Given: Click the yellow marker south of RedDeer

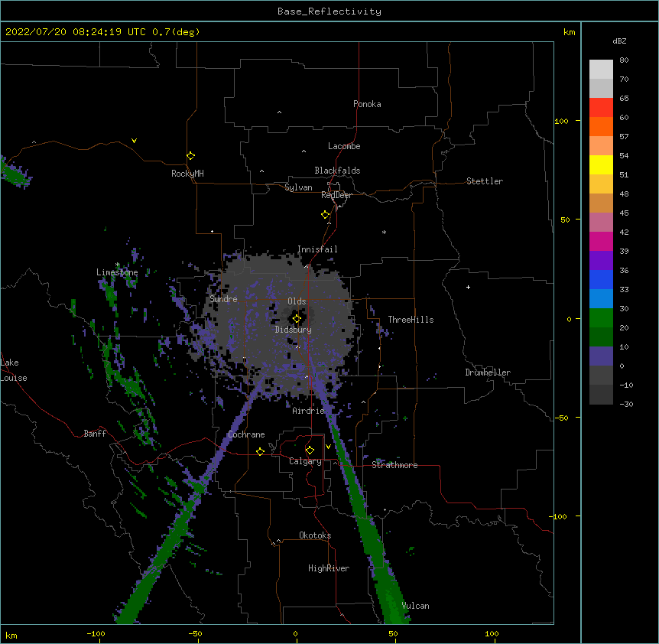Looking at the screenshot, I should tap(325, 215).
